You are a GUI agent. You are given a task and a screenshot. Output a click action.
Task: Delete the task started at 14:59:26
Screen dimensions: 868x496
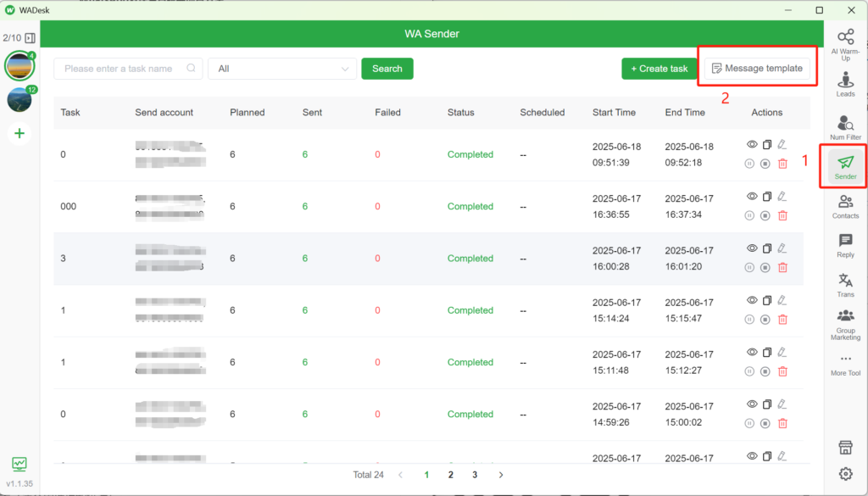pyautogui.click(x=782, y=423)
